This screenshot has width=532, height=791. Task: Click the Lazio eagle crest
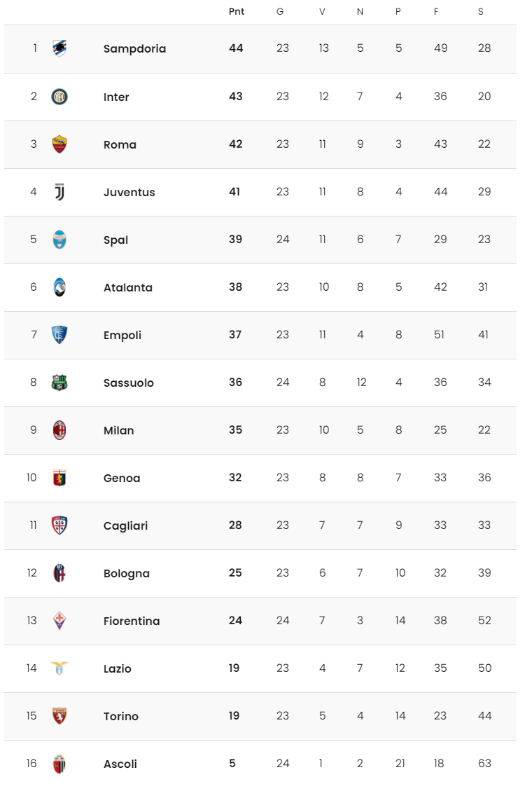[x=59, y=668]
